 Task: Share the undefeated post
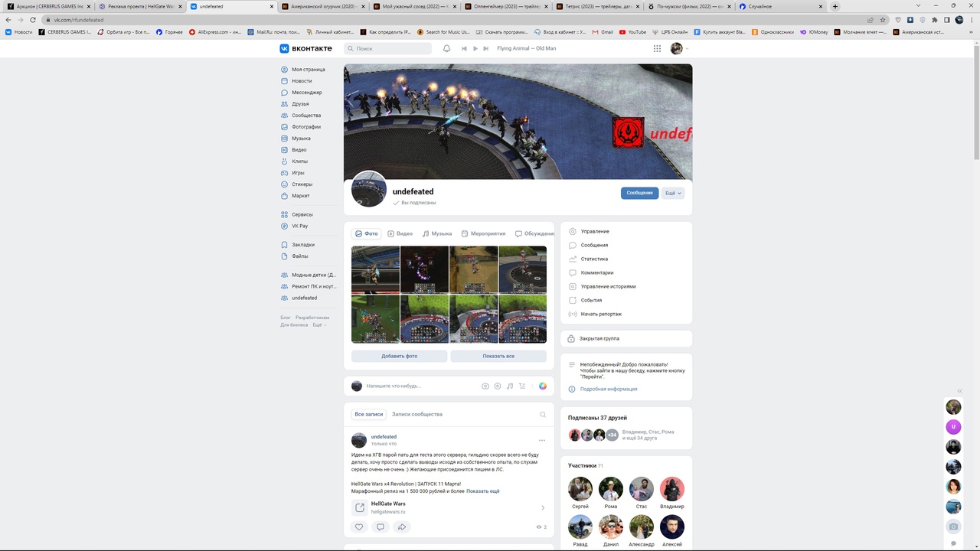point(401,527)
